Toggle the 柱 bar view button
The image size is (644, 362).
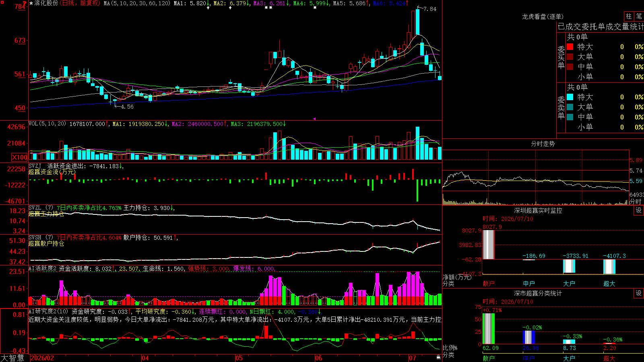(629, 16)
